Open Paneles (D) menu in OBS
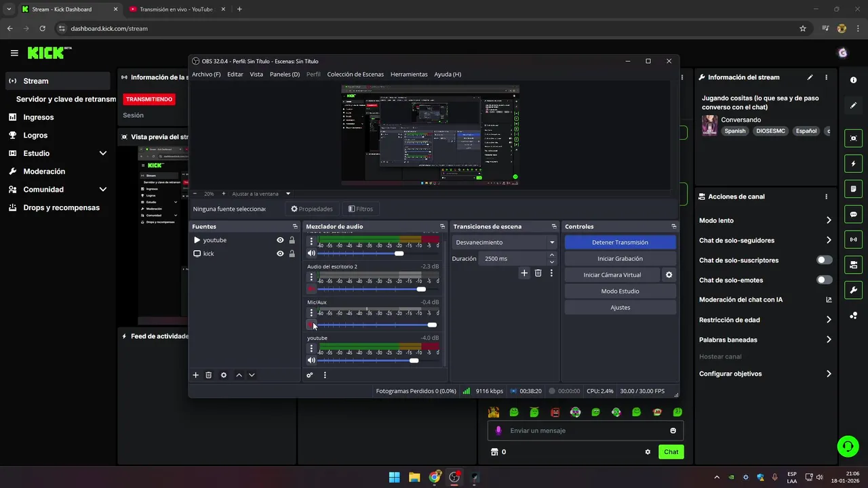The image size is (868, 488). (x=285, y=75)
